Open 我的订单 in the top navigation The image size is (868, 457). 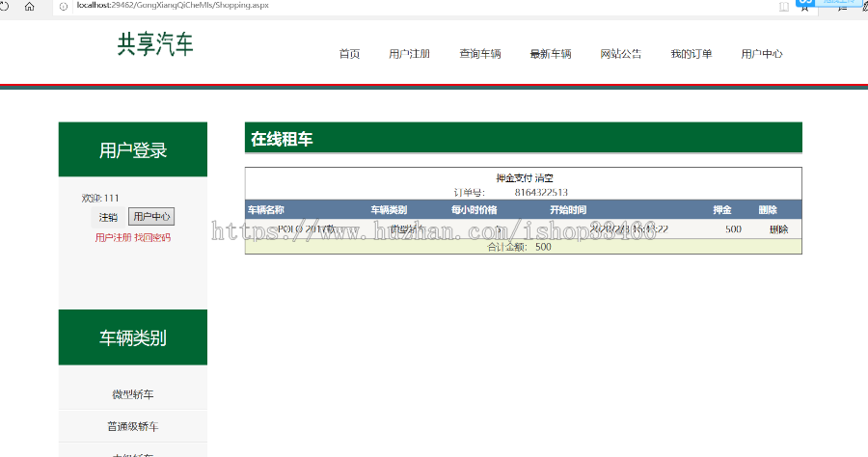(692, 54)
